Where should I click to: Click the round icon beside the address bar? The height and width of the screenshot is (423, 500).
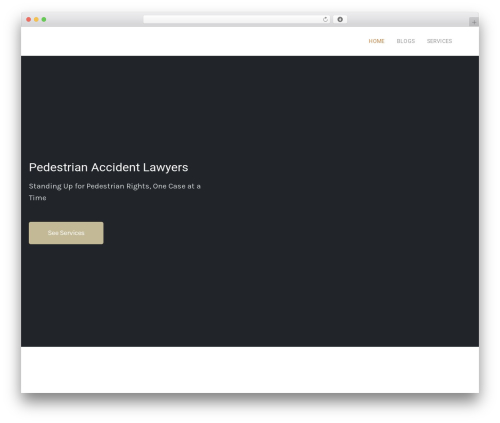click(340, 20)
